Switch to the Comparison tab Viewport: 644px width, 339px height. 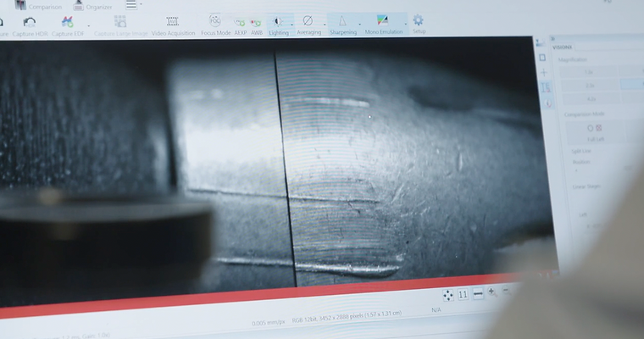tap(38, 6)
